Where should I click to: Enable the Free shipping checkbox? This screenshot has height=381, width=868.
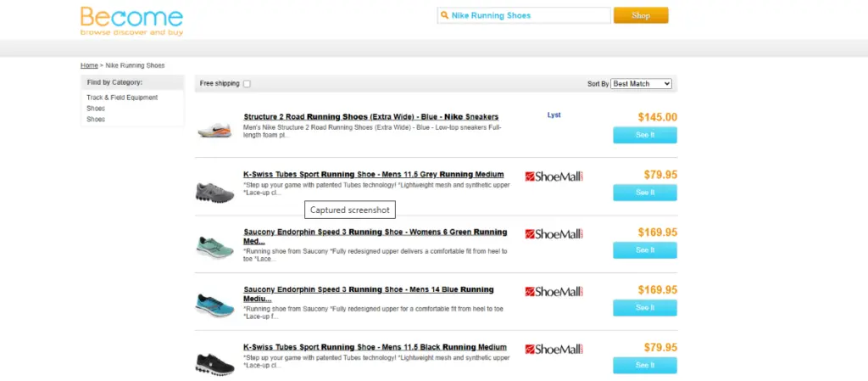tap(247, 84)
